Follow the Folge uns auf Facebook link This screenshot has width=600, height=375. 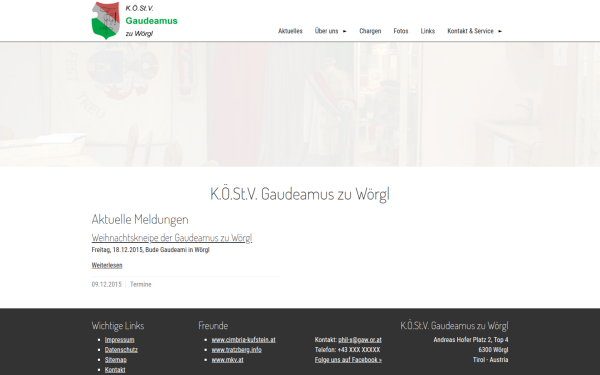tap(348, 360)
